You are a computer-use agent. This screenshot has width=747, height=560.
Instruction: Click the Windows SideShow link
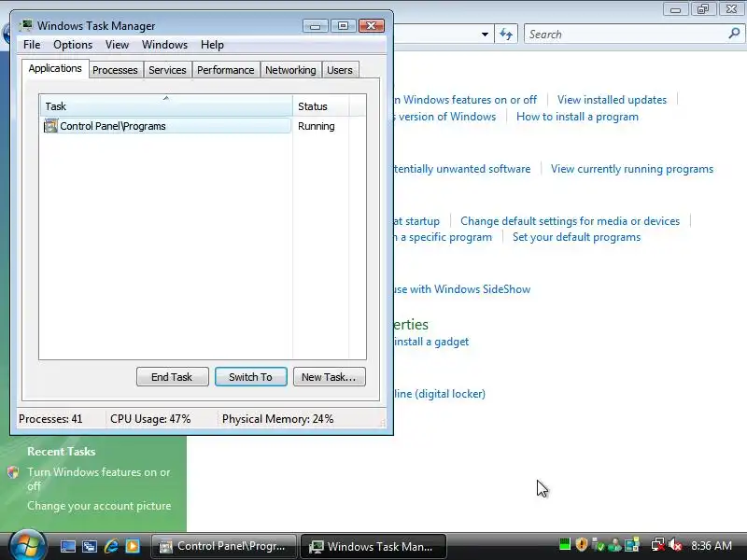tap(461, 289)
